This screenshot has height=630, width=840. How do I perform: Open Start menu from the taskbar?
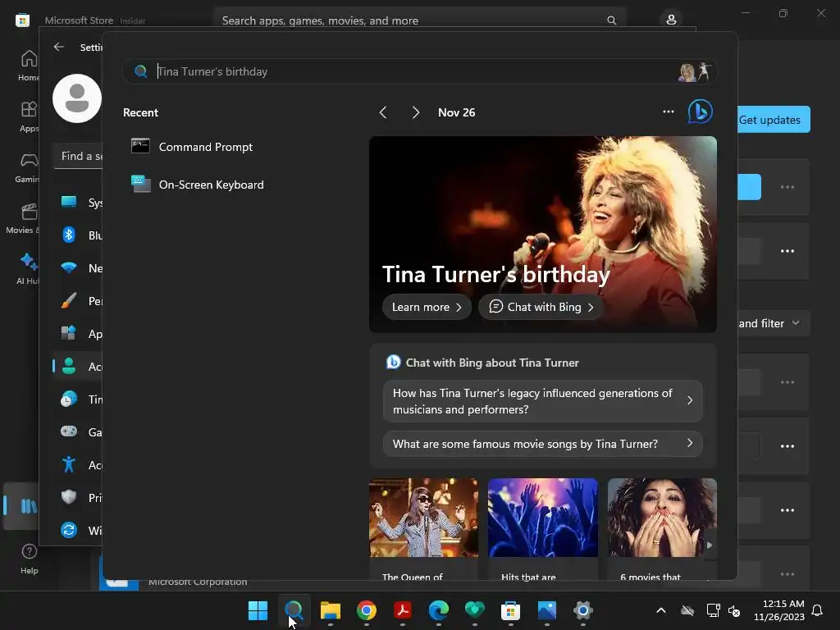258,610
